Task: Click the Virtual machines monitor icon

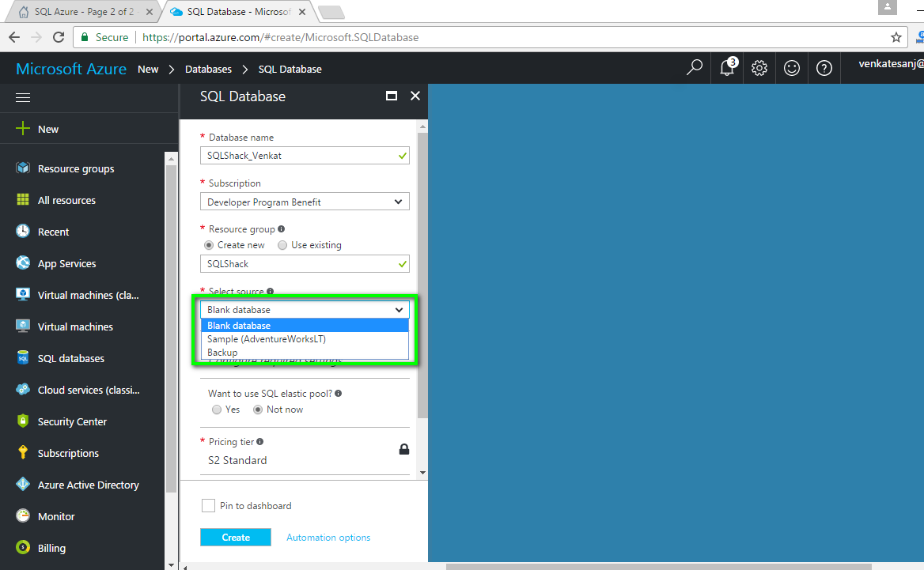Action: point(23,327)
